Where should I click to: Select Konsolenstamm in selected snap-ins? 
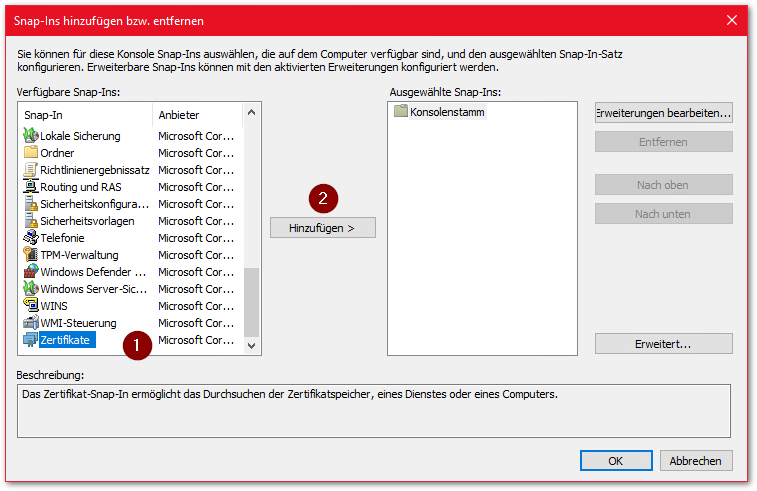pyautogui.click(x=446, y=112)
